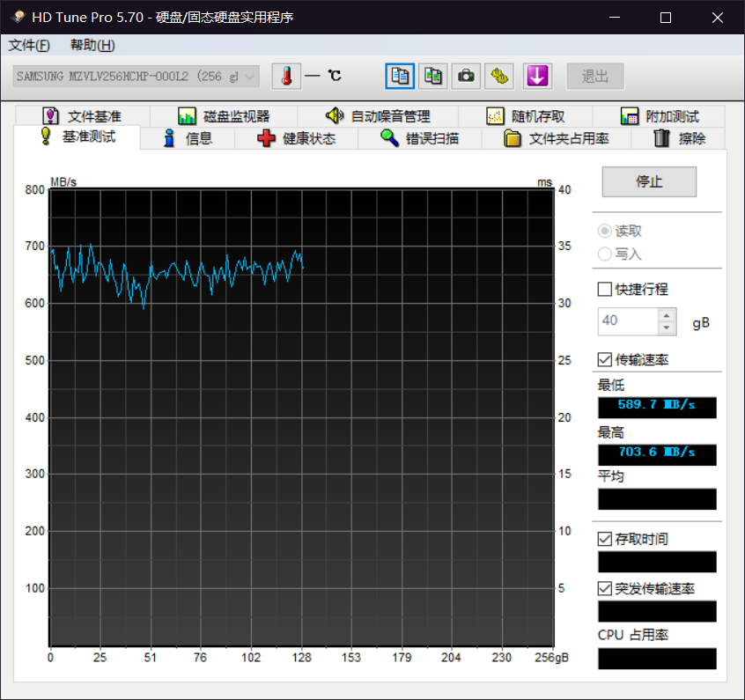Increase the 快捷行程 gB value with up arrow
This screenshot has height=700, width=745.
tap(667, 315)
